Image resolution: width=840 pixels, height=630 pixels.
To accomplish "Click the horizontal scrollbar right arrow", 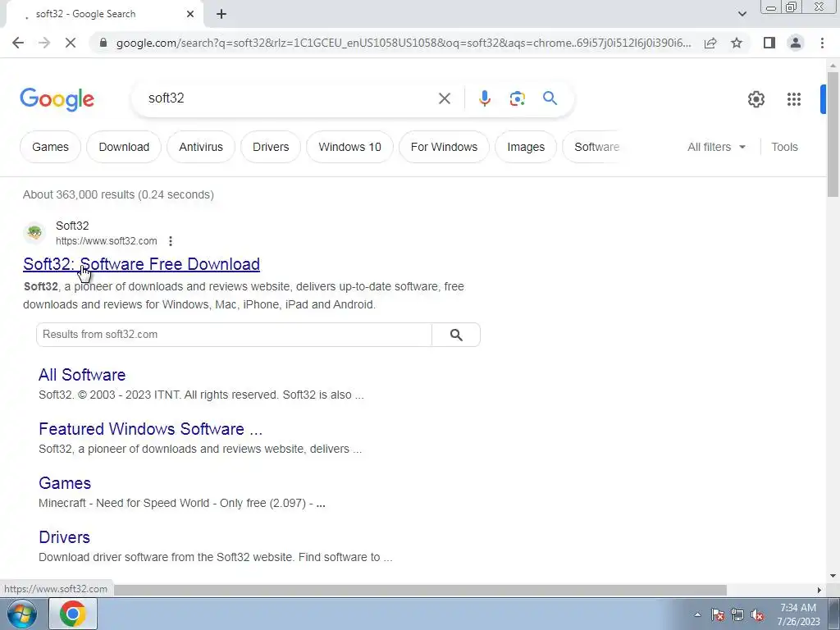I will tap(819, 590).
